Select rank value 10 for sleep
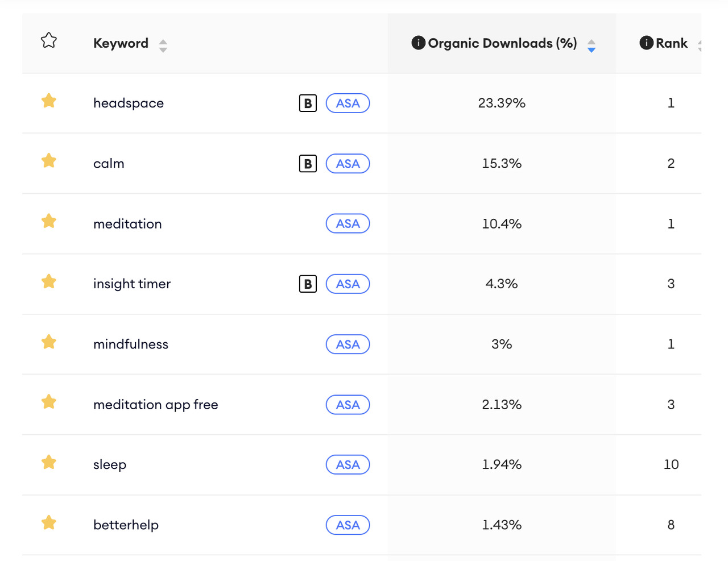 671,464
